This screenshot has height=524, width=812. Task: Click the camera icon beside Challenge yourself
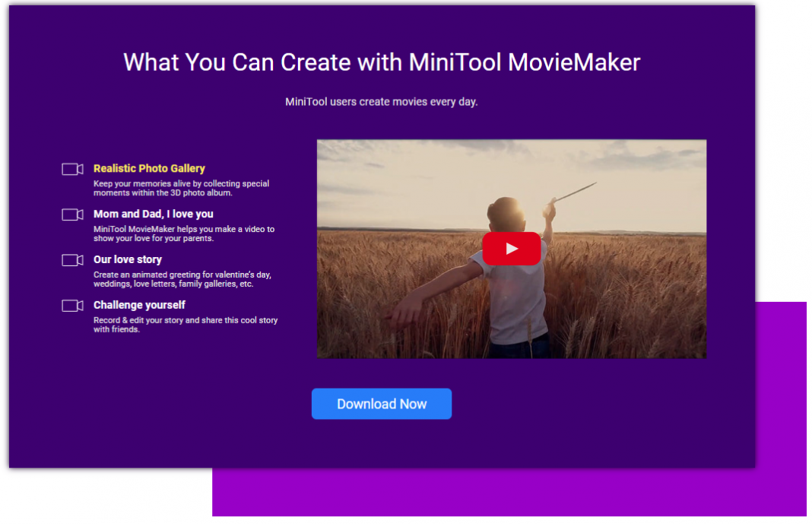coord(72,306)
